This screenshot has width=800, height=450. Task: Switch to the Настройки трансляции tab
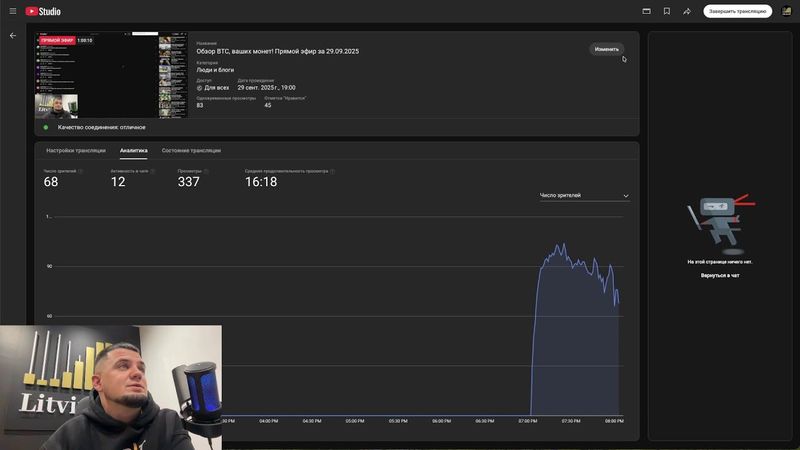(x=76, y=150)
